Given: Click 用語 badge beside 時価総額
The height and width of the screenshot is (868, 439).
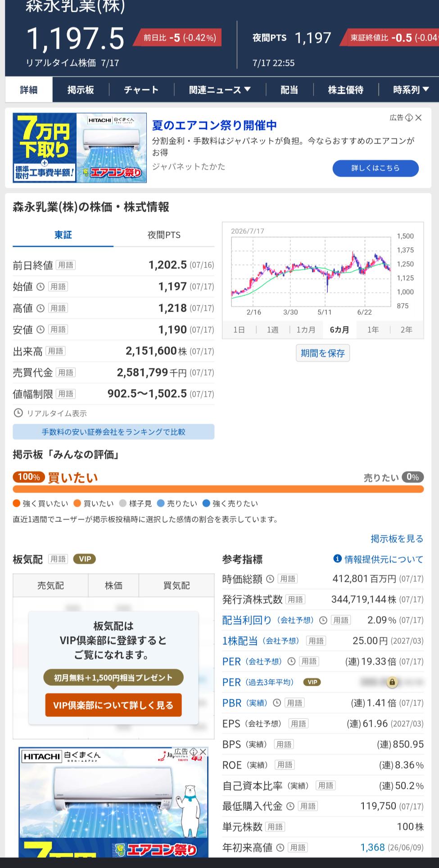Looking at the screenshot, I should click(287, 579).
